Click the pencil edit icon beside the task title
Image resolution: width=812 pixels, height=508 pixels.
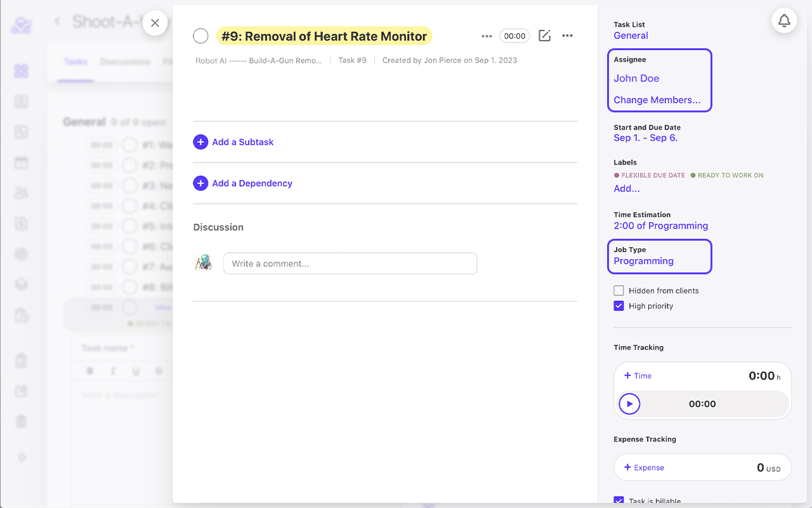(544, 36)
